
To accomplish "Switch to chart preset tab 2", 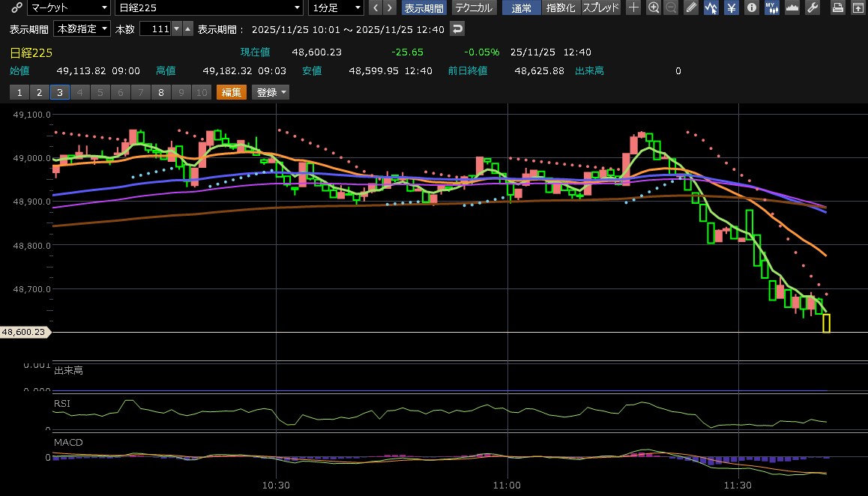I will [x=39, y=92].
